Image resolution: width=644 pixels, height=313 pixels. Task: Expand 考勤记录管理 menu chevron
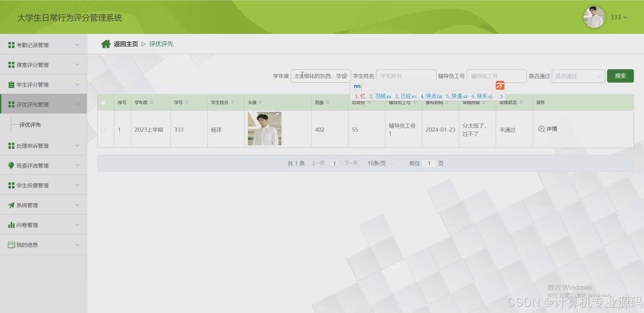point(77,45)
